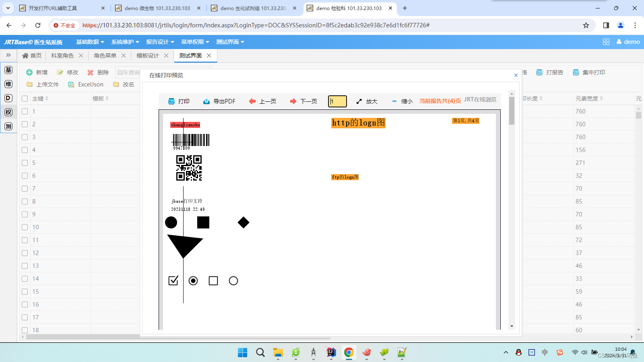Expand the sidebar with double chevron

tap(8, 55)
